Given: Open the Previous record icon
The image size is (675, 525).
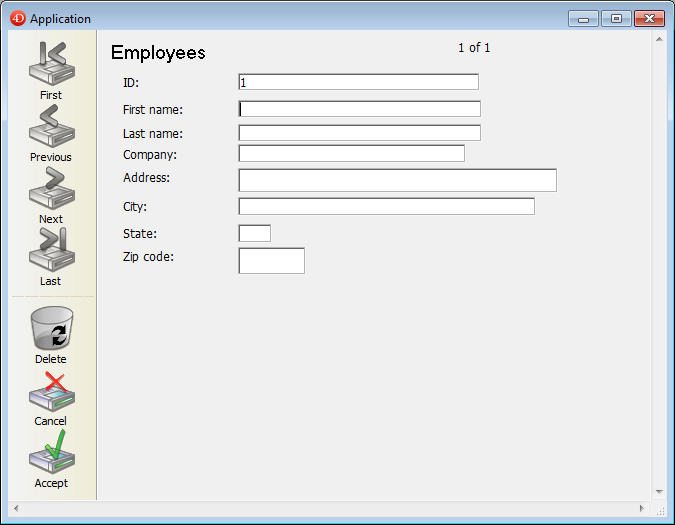Looking at the screenshot, I should pos(52,126).
